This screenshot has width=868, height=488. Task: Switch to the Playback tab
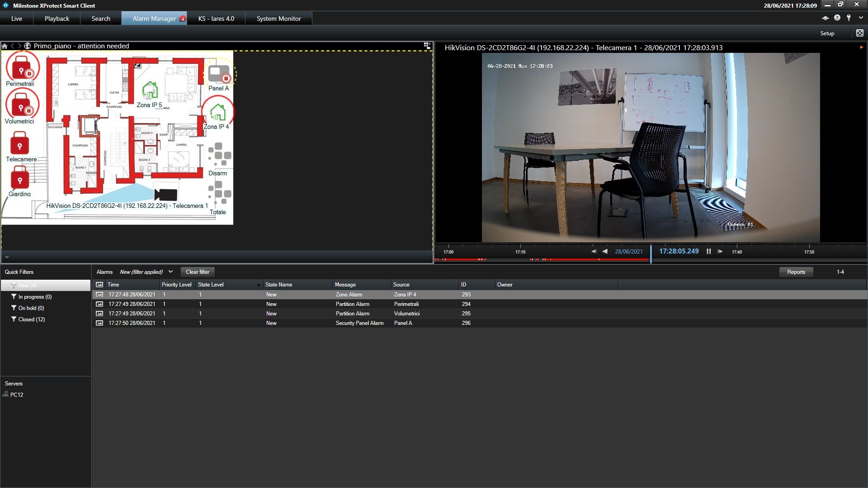coord(57,19)
